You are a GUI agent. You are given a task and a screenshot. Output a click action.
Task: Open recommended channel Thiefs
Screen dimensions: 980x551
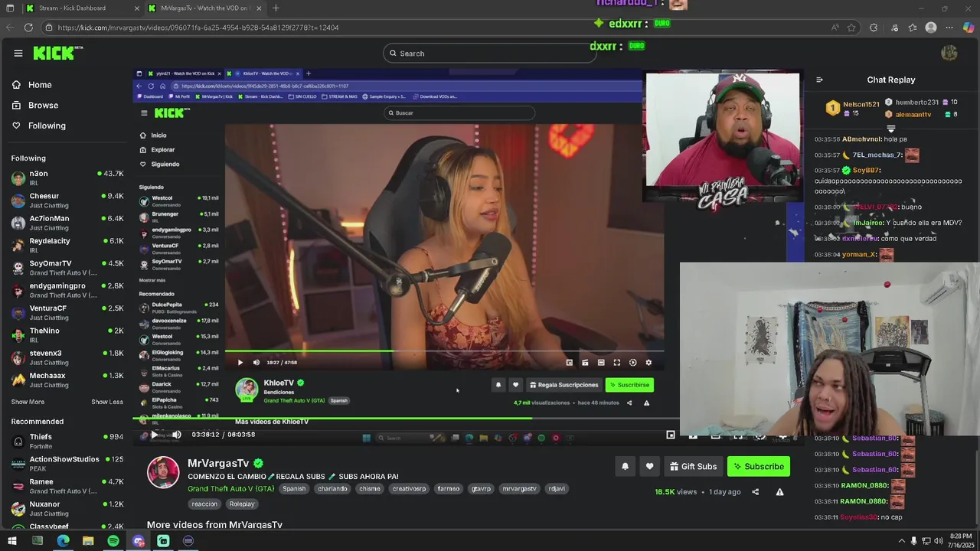click(x=67, y=441)
